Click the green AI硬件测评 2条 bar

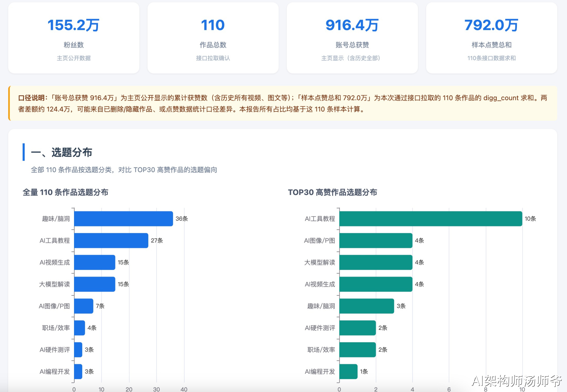tap(358, 328)
